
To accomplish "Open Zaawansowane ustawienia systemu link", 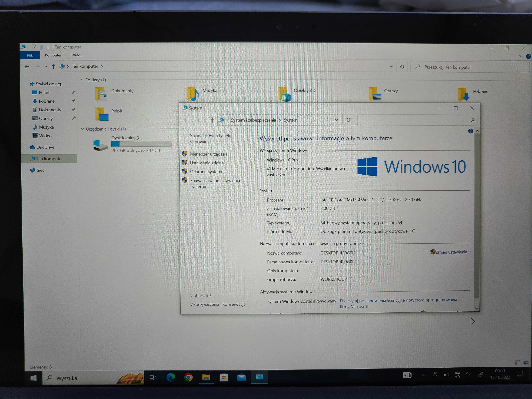I will click(x=215, y=184).
